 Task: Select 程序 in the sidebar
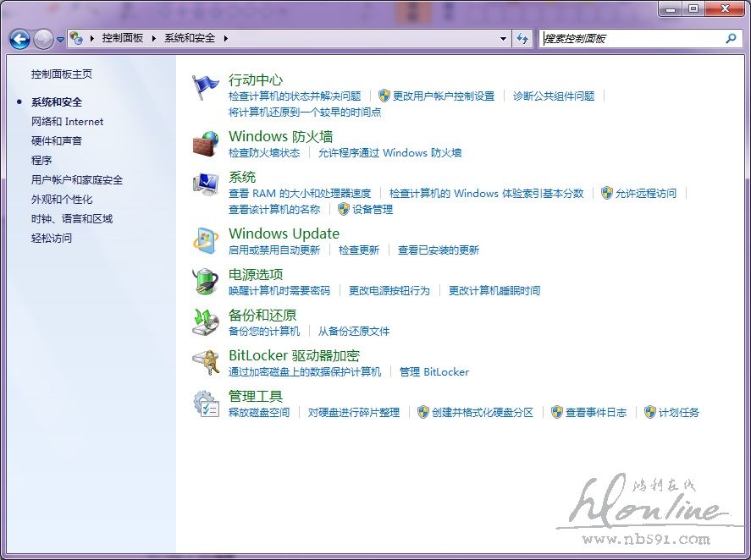point(41,161)
